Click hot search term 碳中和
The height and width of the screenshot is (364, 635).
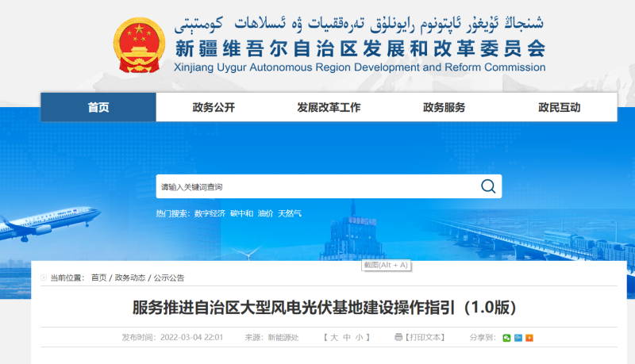point(241,213)
